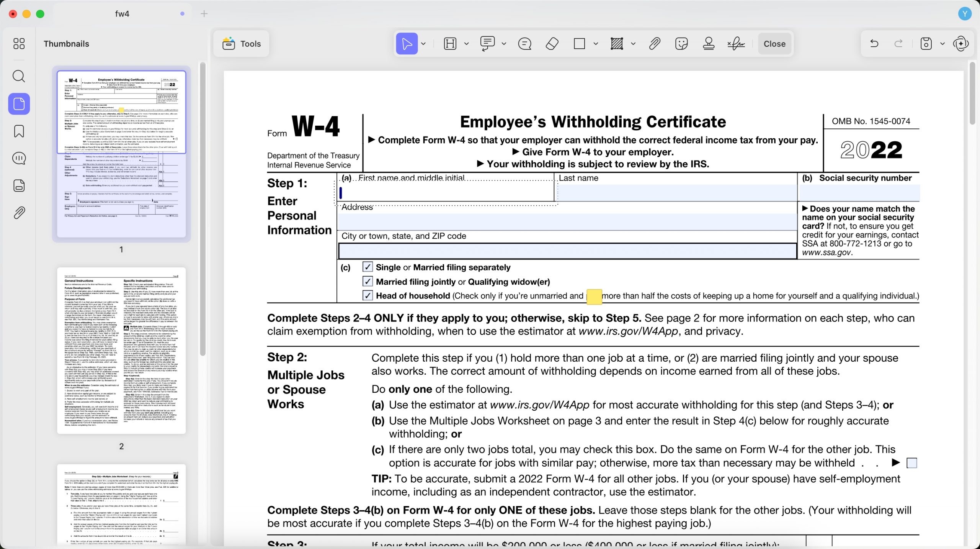Image resolution: width=980 pixels, height=549 pixels.
Task: Click the www.ssa.gov text
Action: (826, 252)
